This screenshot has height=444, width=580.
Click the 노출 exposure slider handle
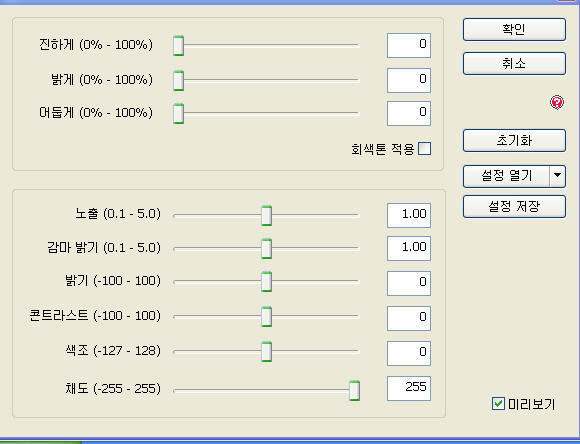(x=266, y=215)
